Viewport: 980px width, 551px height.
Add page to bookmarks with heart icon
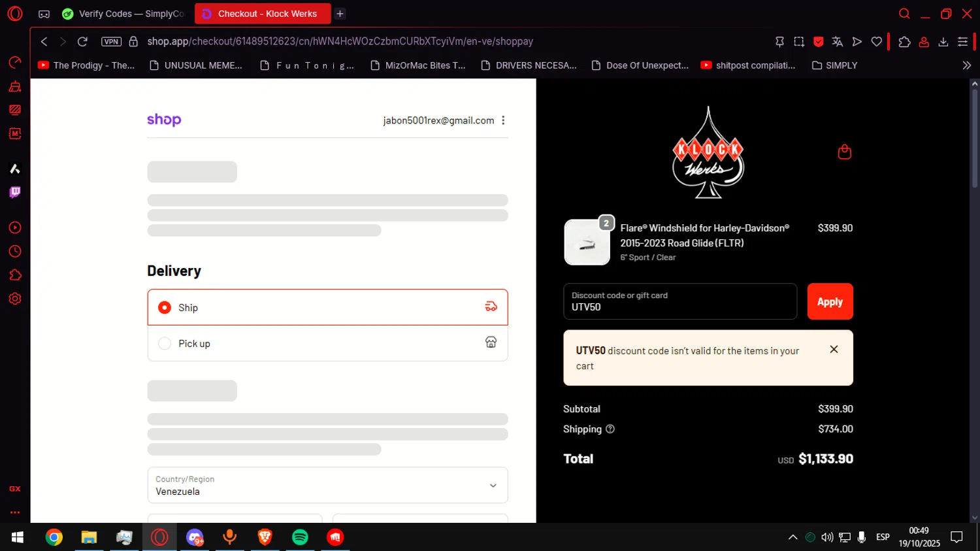[877, 41]
